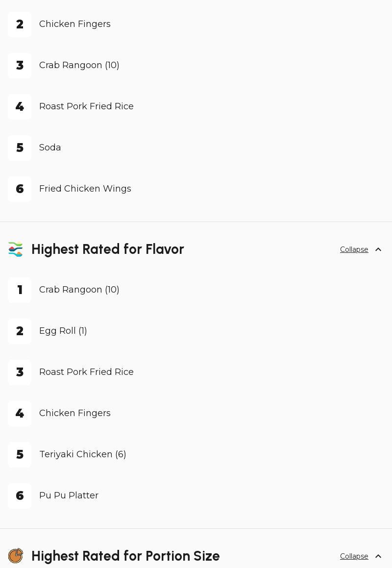Collapse the Highest Rated for Portion Size section
Viewport: 392px width, 568px height.
click(354, 556)
